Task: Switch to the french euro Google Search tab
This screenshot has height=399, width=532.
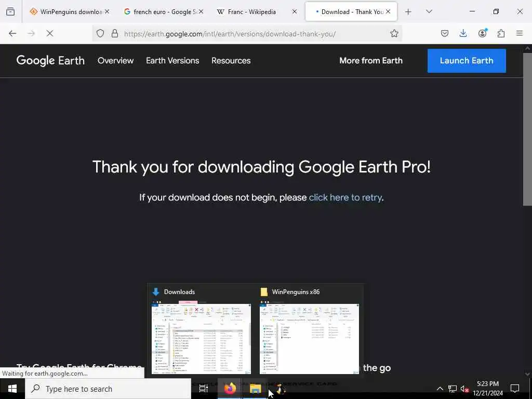Action: 164,11
